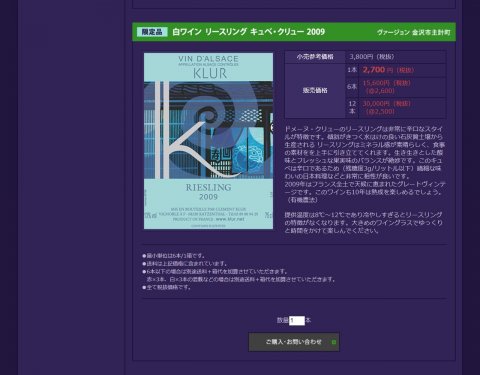Click the green square icon on purchase button
This screenshot has width=480, height=375.
(x=334, y=342)
